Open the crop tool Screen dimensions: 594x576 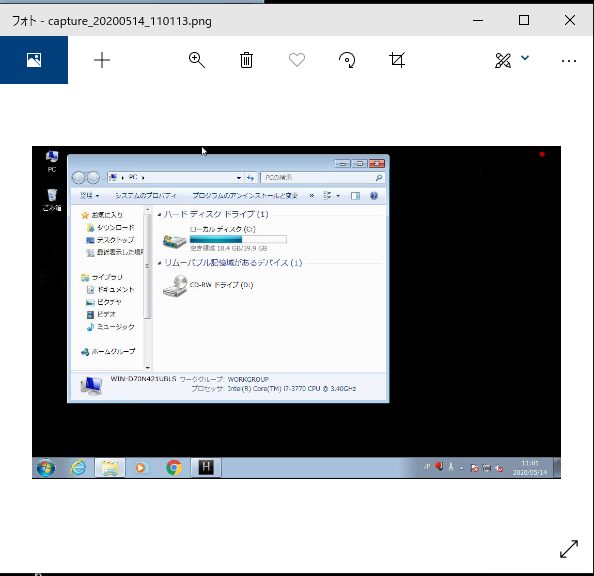click(x=397, y=60)
